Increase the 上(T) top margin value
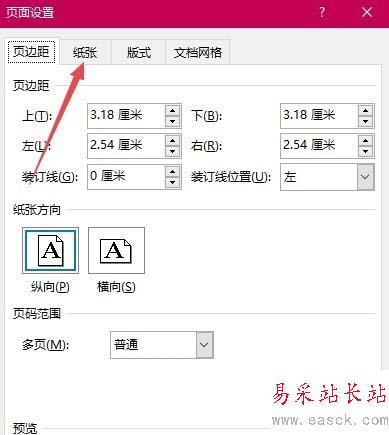Screen dimensions: 389x435 click(173, 110)
